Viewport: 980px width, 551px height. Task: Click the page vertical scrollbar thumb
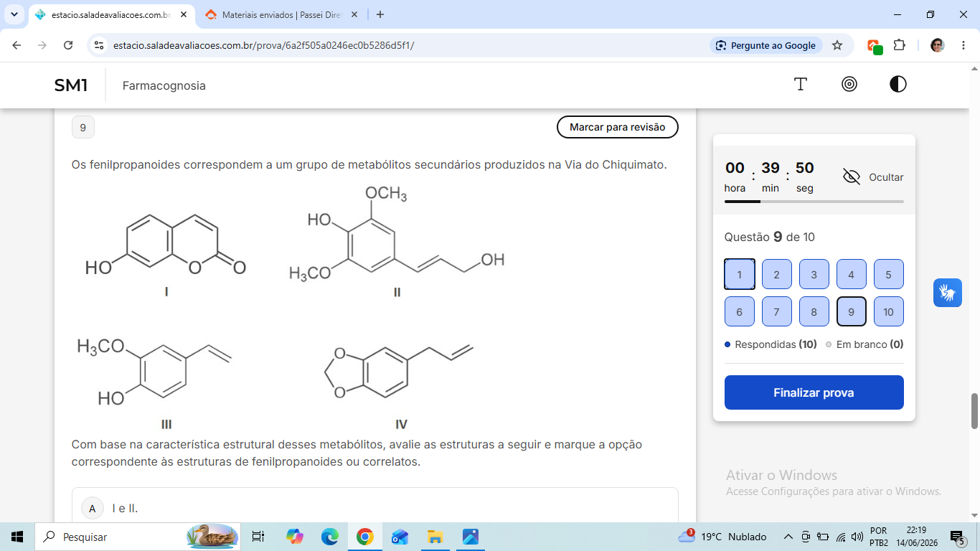(974, 410)
